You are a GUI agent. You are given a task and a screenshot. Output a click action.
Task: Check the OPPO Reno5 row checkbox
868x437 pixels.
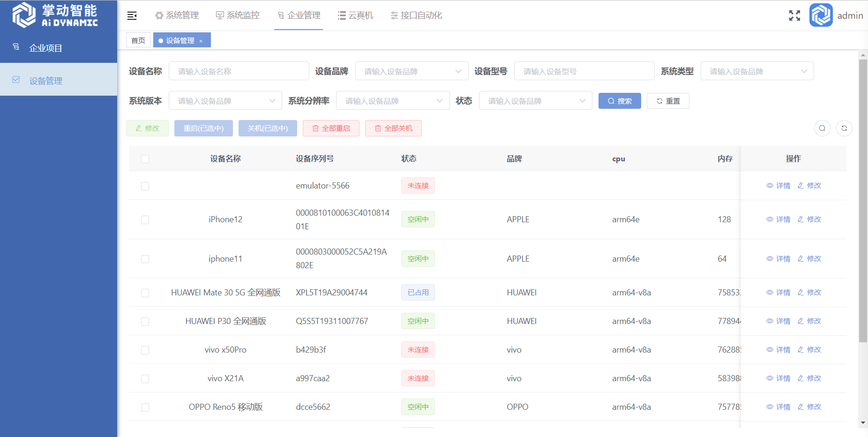pyautogui.click(x=145, y=407)
